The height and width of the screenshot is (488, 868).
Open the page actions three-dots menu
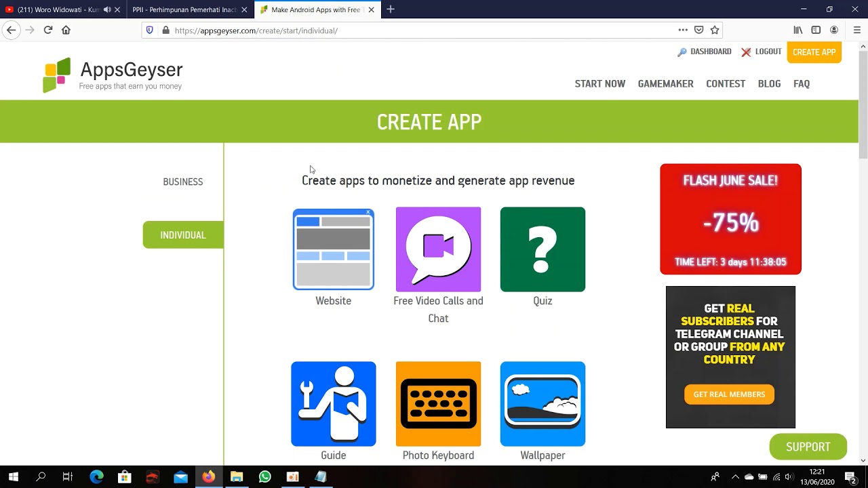683,30
